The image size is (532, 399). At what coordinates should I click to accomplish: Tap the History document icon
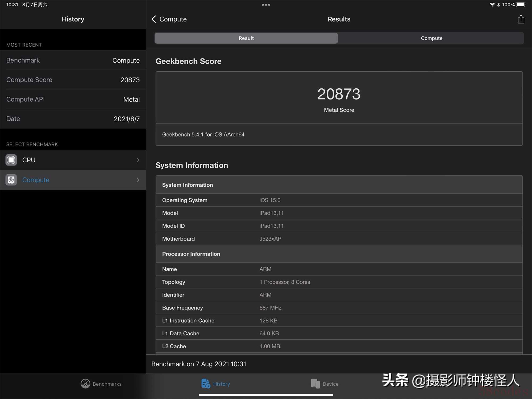click(x=205, y=384)
